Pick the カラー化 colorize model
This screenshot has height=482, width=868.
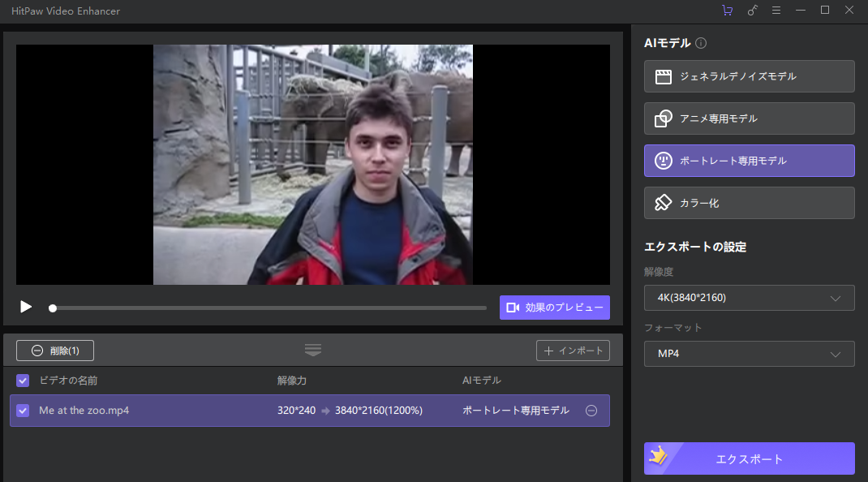pos(749,203)
